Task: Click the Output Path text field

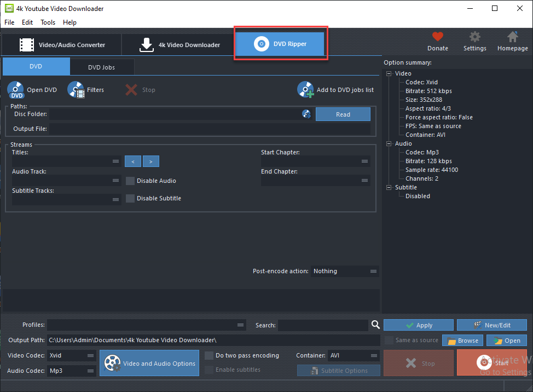Action: coord(213,341)
